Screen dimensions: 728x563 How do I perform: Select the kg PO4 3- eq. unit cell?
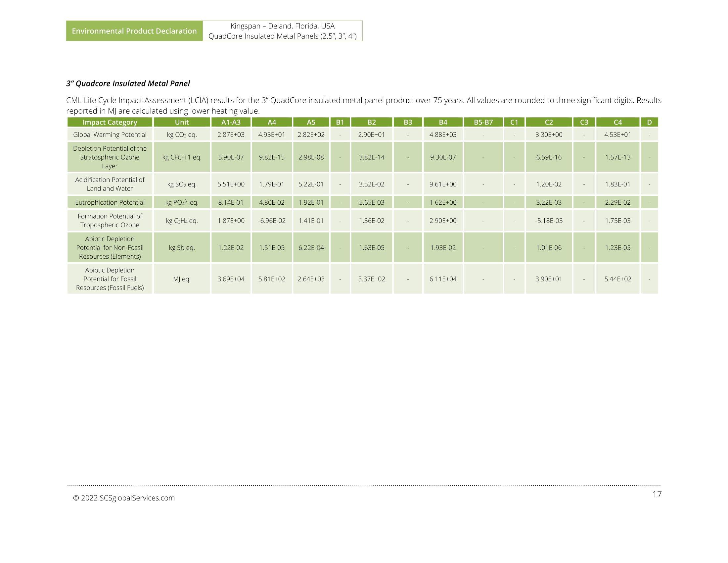coord(182,202)
